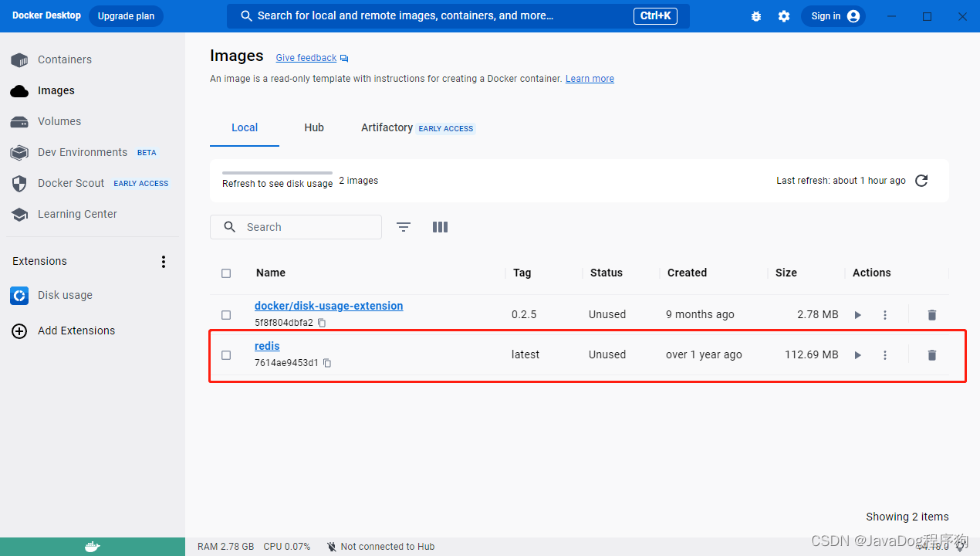Image resolution: width=980 pixels, height=556 pixels.
Task: Toggle the select-all images checkbox
Action: pyautogui.click(x=226, y=273)
